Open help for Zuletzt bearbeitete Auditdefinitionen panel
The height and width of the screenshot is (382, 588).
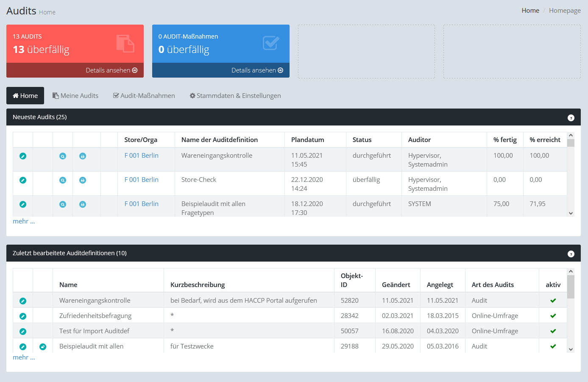click(571, 254)
